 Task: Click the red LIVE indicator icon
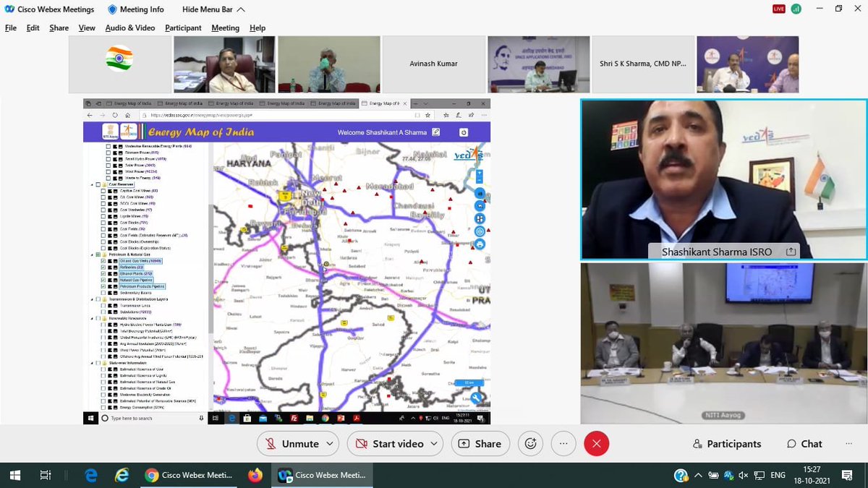click(779, 9)
